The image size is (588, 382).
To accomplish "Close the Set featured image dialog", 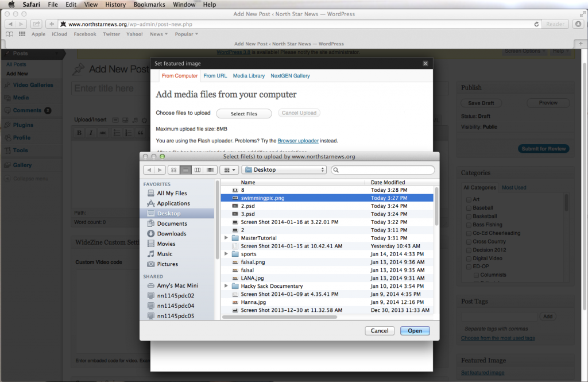I will click(x=425, y=63).
